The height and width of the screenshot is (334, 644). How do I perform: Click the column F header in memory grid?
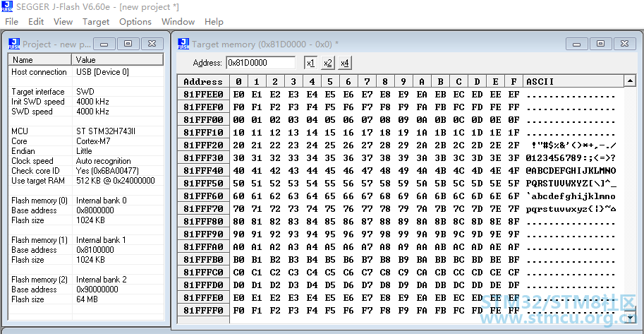[514, 81]
